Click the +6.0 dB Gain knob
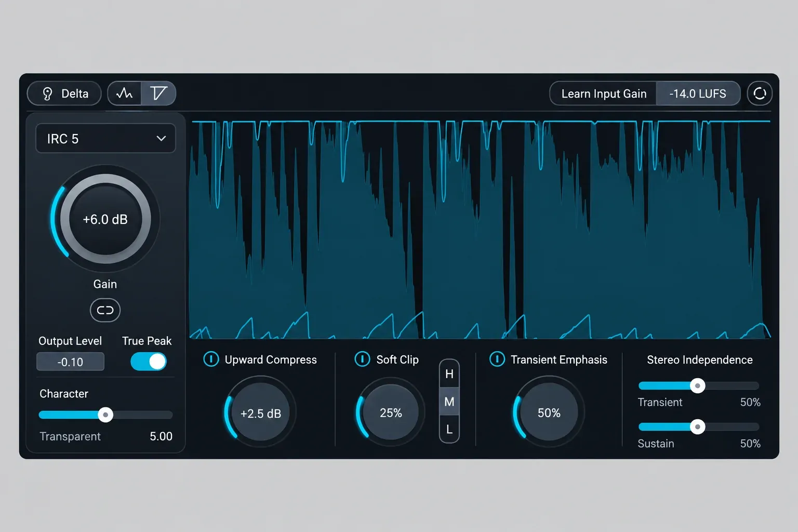Screen dimensions: 798x532 pyautogui.click(x=105, y=219)
